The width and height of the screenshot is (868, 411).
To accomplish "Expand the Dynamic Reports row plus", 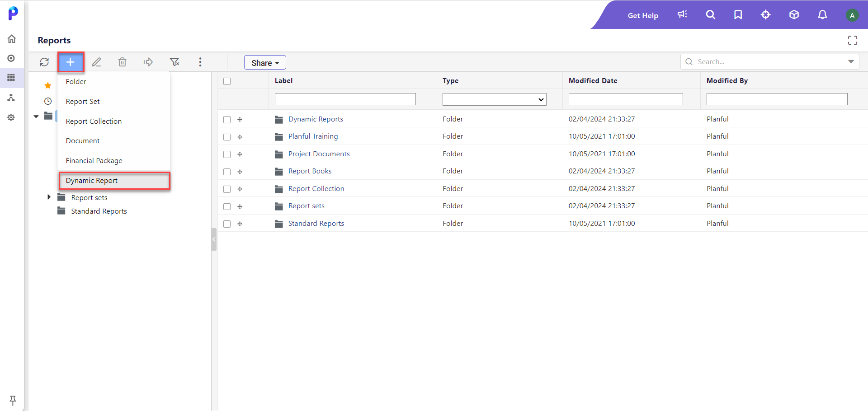I will tap(240, 120).
